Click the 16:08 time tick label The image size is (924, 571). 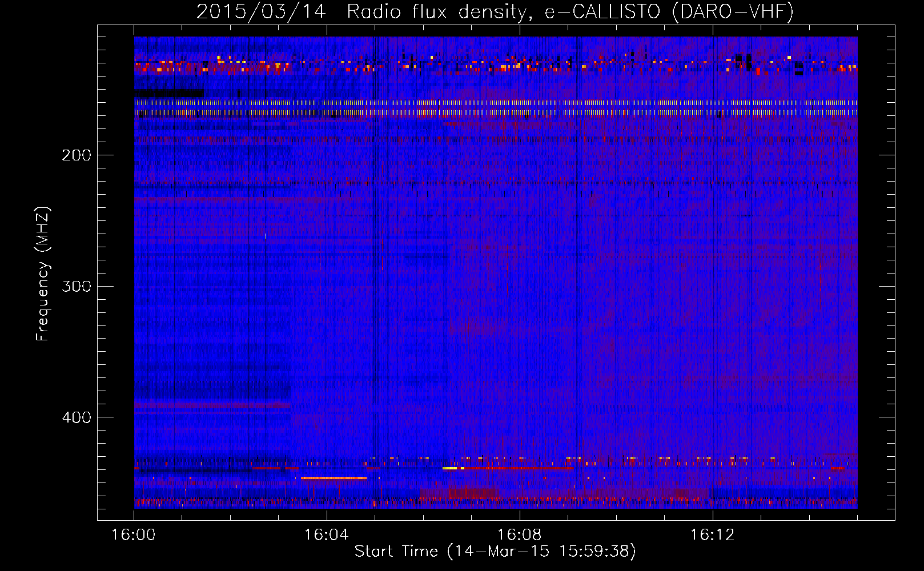pos(520,534)
